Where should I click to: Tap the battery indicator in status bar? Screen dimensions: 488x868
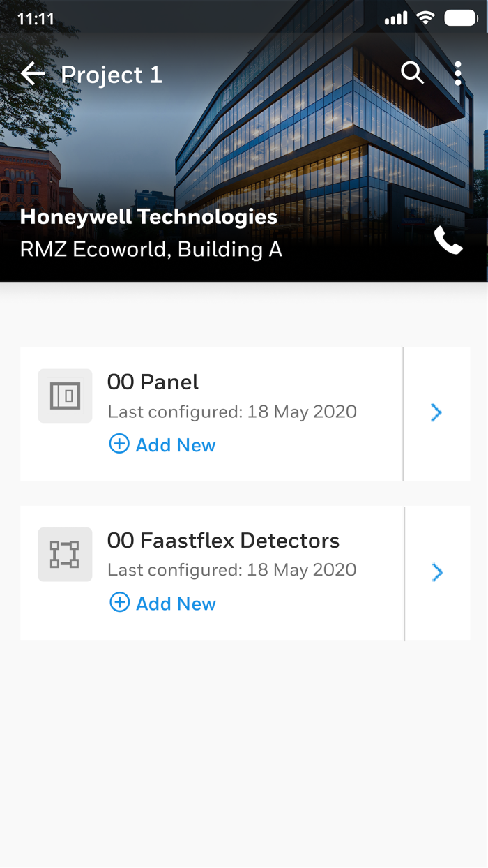click(460, 17)
